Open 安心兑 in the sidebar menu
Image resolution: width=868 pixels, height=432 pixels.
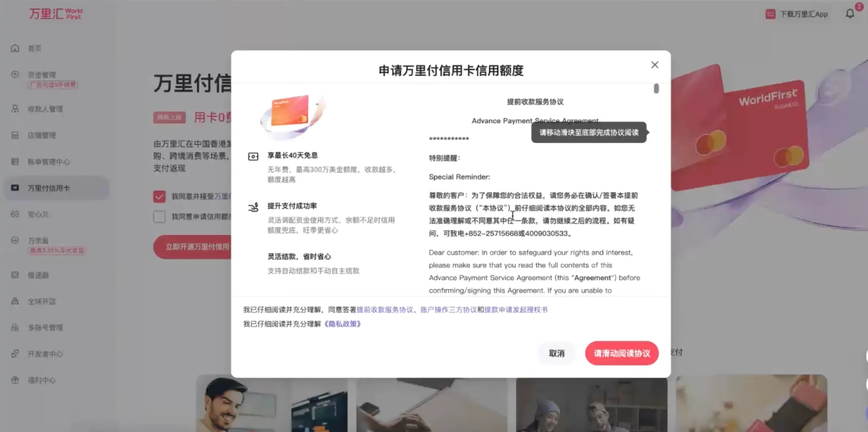[x=38, y=214]
